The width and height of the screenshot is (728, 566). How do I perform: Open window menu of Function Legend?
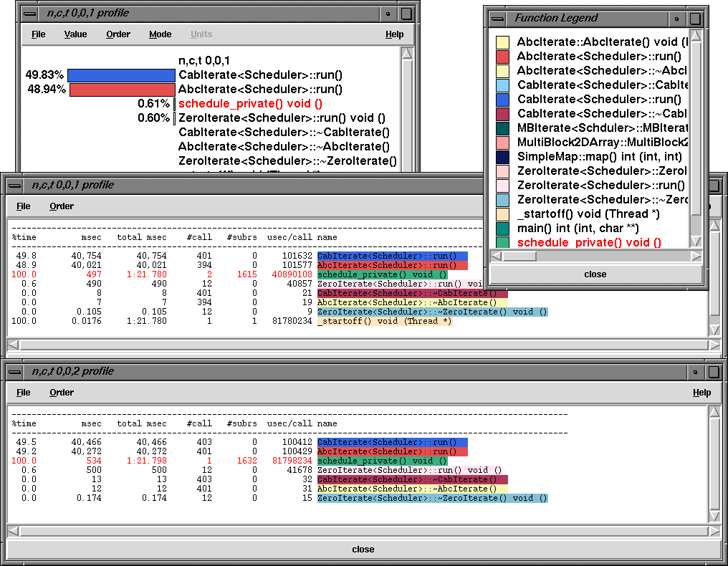click(x=498, y=19)
